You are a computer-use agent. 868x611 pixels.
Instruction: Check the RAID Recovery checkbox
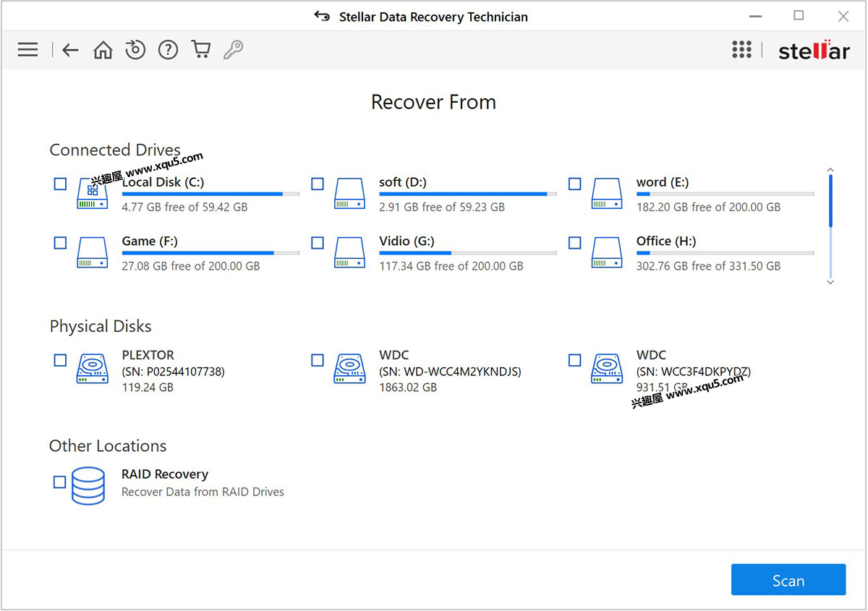coord(60,482)
